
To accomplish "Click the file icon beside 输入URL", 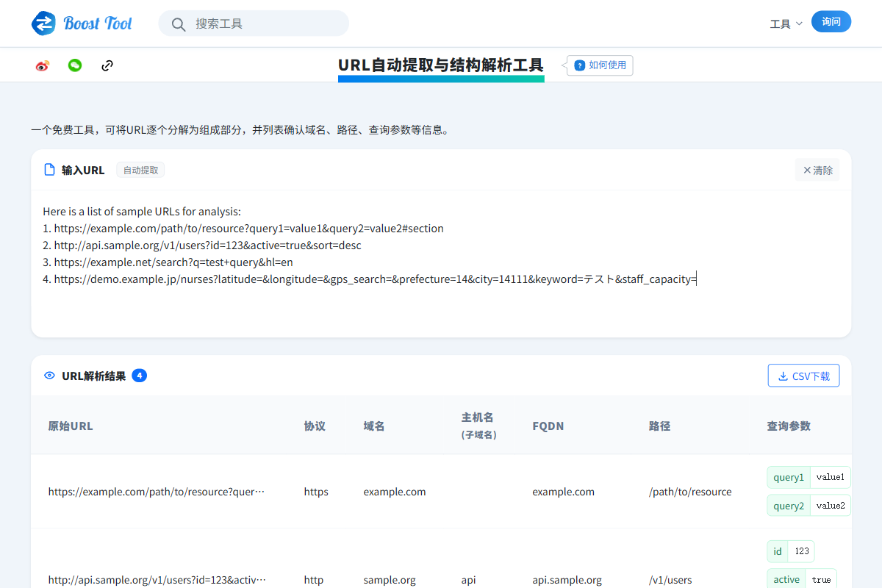I will coord(49,170).
